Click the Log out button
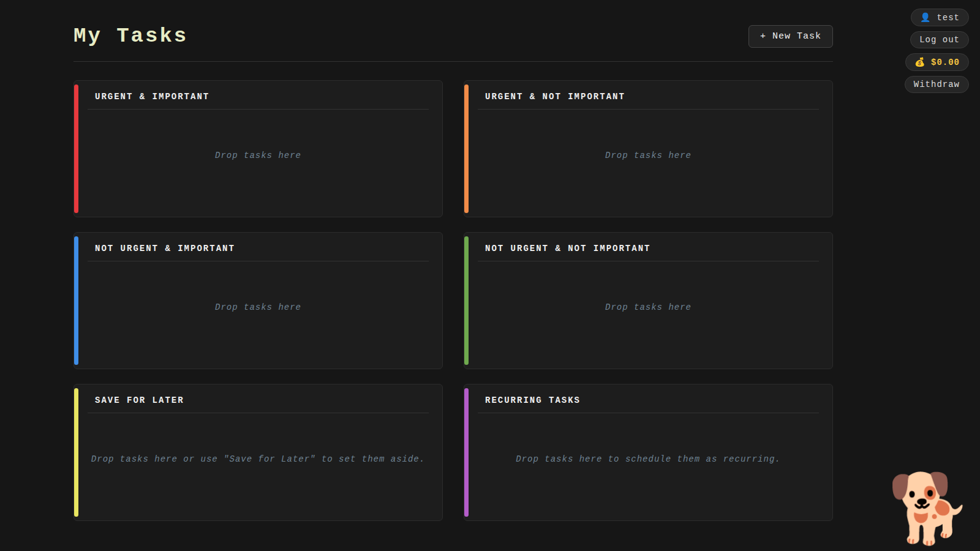Viewport: 980px width, 551px height. (939, 40)
